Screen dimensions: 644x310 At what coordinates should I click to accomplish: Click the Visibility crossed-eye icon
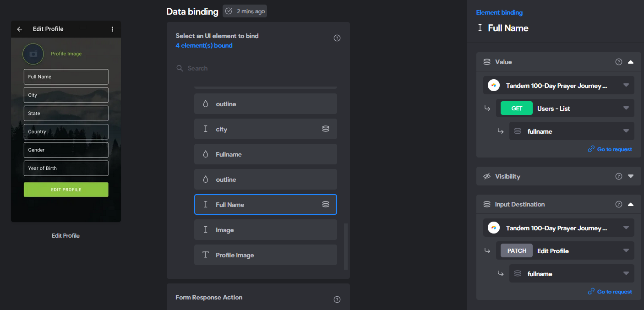487,176
